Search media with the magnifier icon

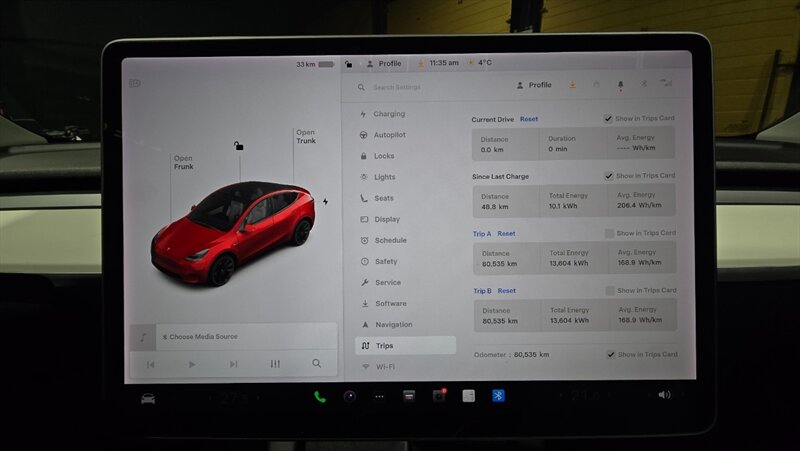click(317, 364)
